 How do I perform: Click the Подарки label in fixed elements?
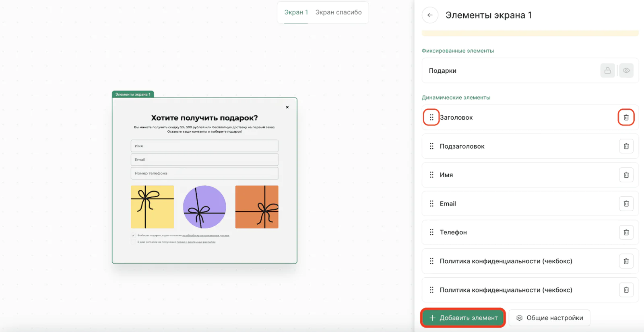coord(442,71)
